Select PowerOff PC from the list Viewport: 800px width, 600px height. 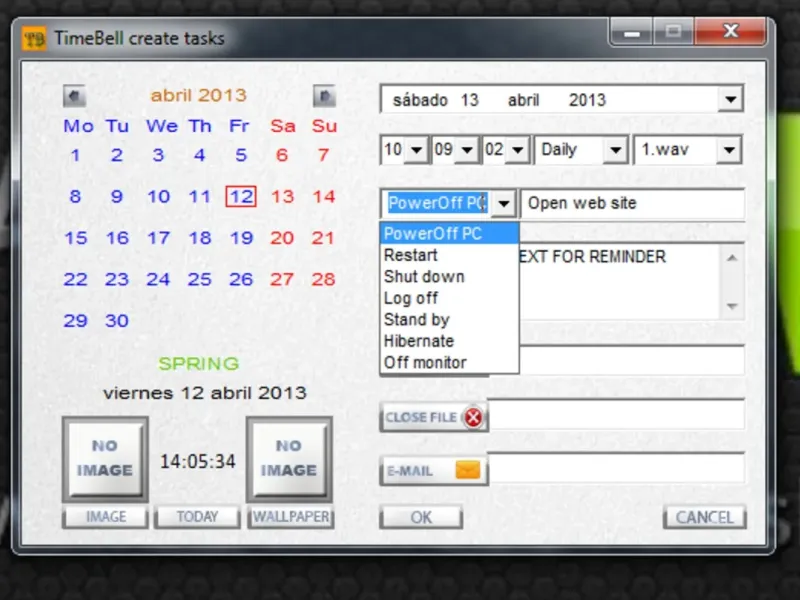(449, 234)
